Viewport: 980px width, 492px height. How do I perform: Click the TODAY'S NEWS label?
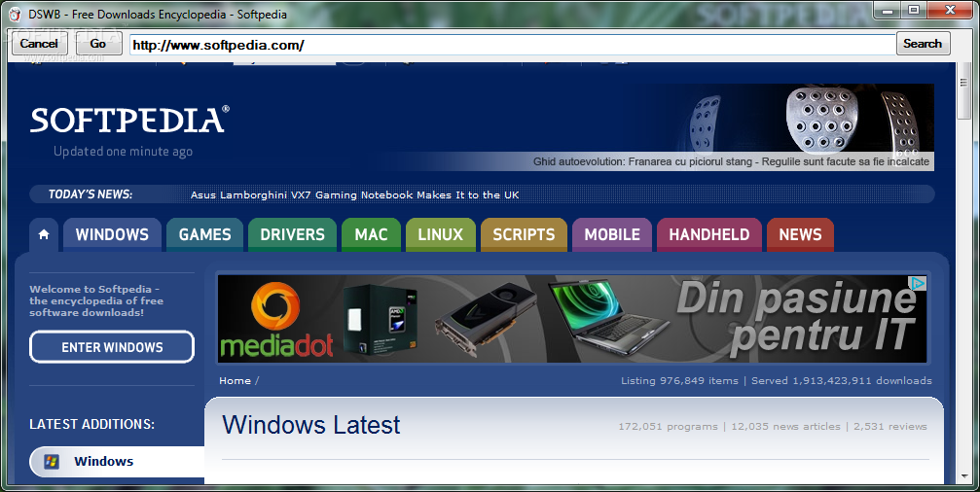point(91,194)
